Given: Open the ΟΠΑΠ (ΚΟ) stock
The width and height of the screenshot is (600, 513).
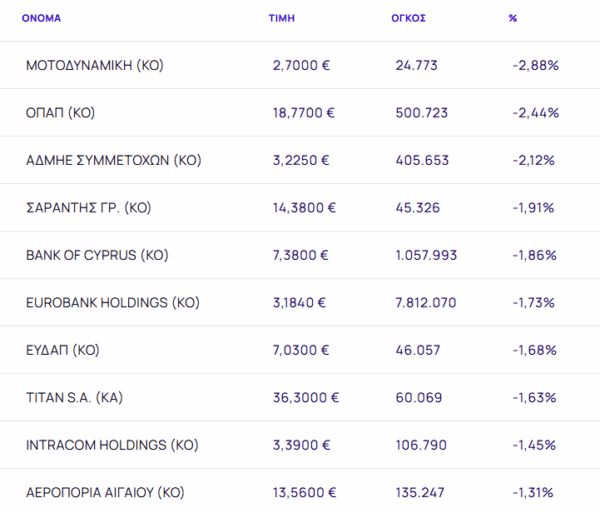Looking at the screenshot, I should coord(60,113).
